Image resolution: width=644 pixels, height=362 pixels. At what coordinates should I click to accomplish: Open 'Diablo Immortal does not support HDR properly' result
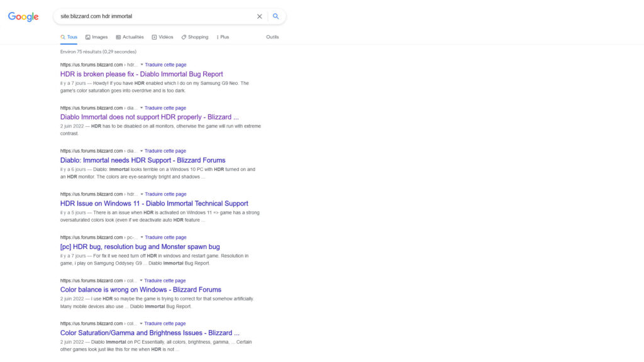tap(150, 117)
